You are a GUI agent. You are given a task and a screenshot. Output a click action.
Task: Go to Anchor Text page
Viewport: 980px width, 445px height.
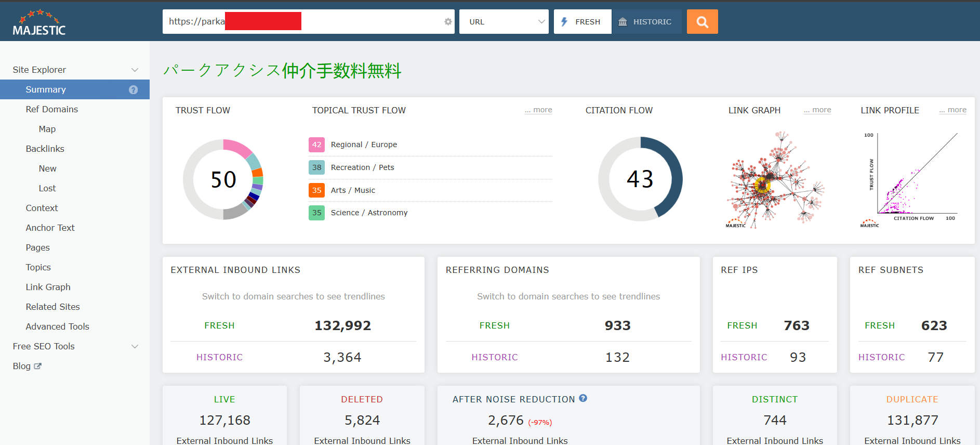click(50, 228)
